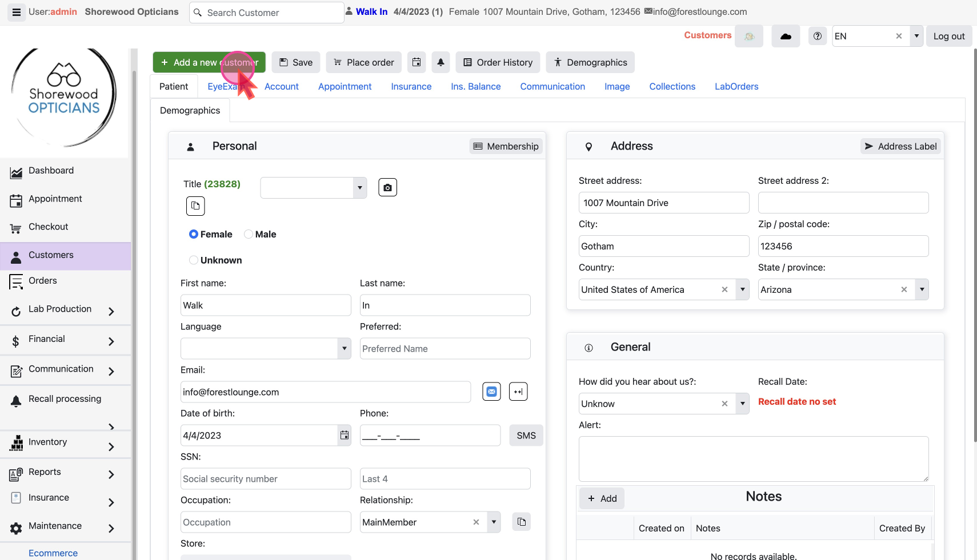Click the calendar icon in the toolbar
The image size is (977, 560).
pos(417,62)
